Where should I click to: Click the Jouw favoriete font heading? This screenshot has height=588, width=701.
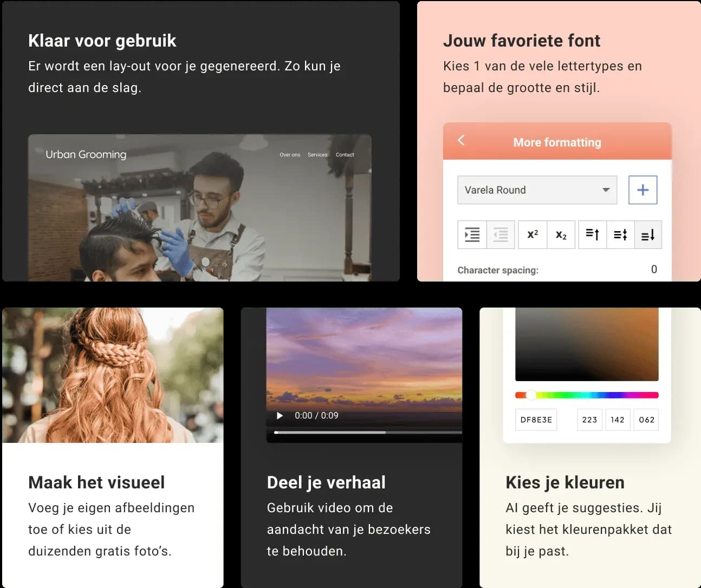pyautogui.click(x=522, y=41)
